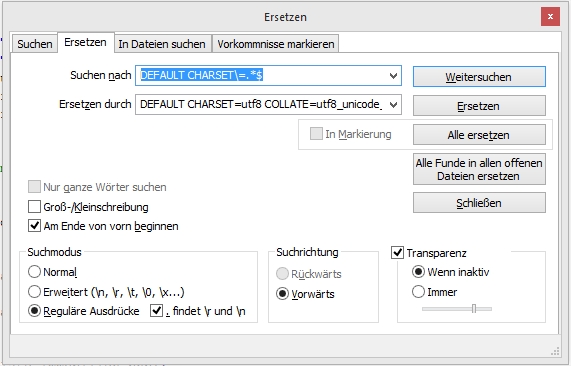The image size is (571, 366).
Task: Click the Alle ersetzen button
Action: tap(479, 135)
